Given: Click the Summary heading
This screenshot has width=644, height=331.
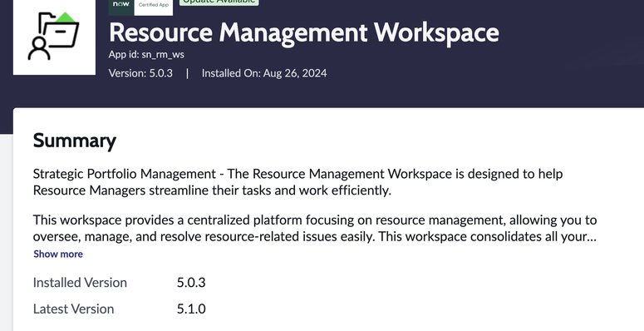Looking at the screenshot, I should (x=75, y=141).
